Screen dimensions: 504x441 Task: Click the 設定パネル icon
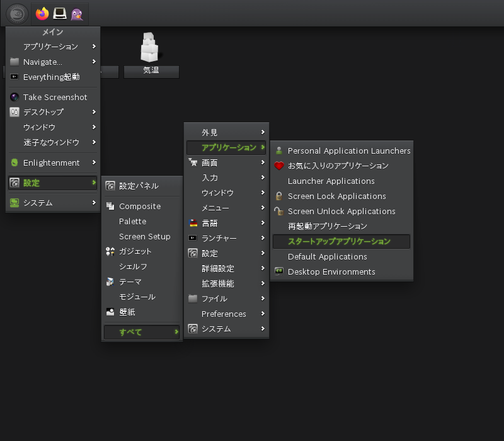coord(110,186)
